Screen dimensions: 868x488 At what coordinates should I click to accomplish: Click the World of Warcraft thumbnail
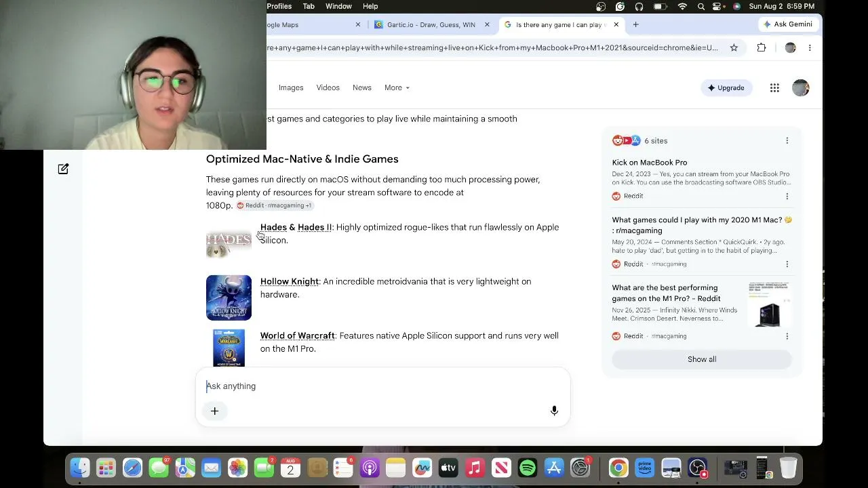pos(229,348)
